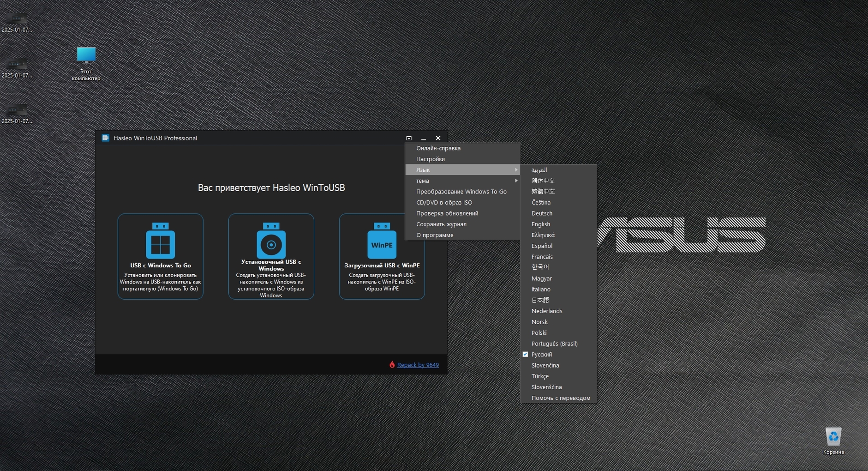Click Загрузочный USB с WinPE title
Screen dimensions: 868x471
[382, 266]
